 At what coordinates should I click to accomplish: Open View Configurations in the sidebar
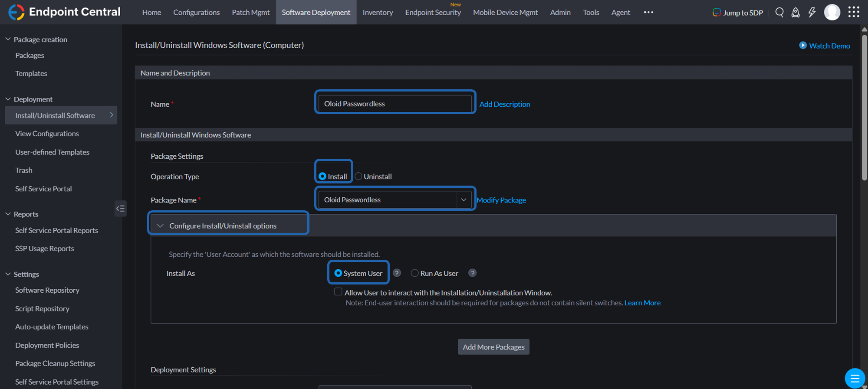click(47, 134)
